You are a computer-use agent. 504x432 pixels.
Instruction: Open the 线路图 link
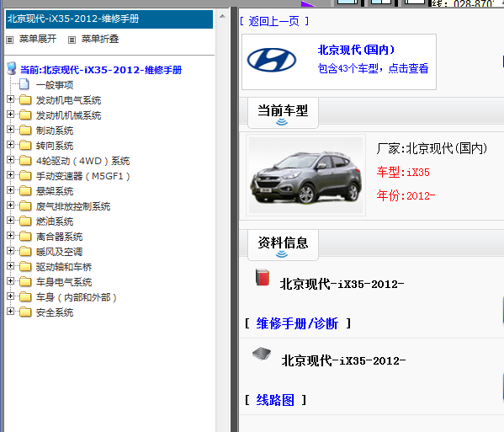point(275,400)
